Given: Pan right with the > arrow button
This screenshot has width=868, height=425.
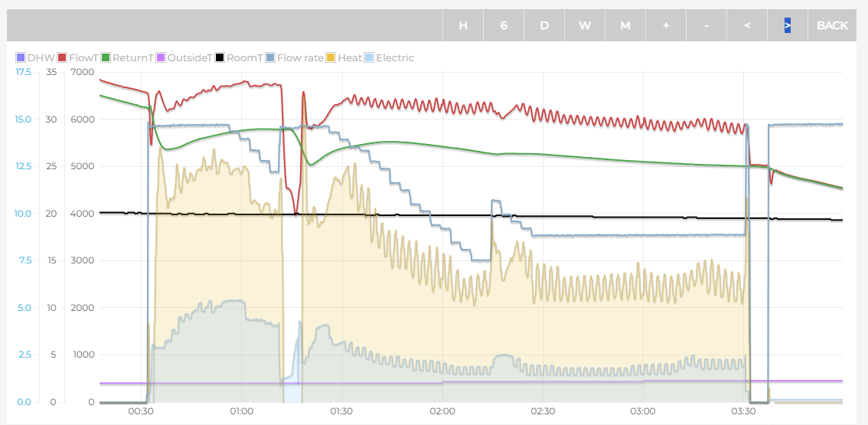Looking at the screenshot, I should (x=788, y=25).
